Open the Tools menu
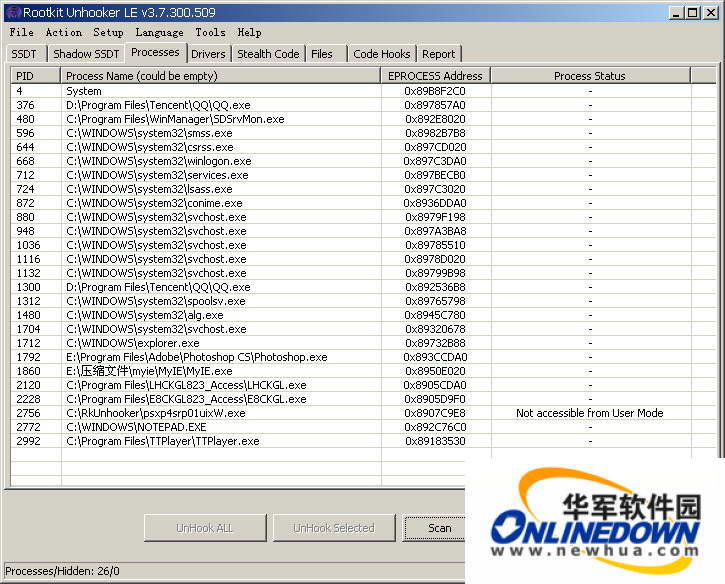The width and height of the screenshot is (725, 584). point(210,32)
